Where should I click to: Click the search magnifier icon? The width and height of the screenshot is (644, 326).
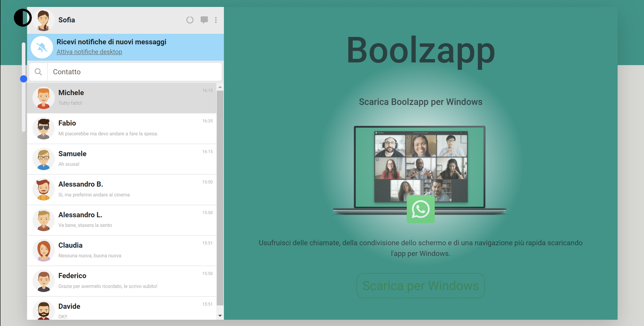(x=38, y=72)
